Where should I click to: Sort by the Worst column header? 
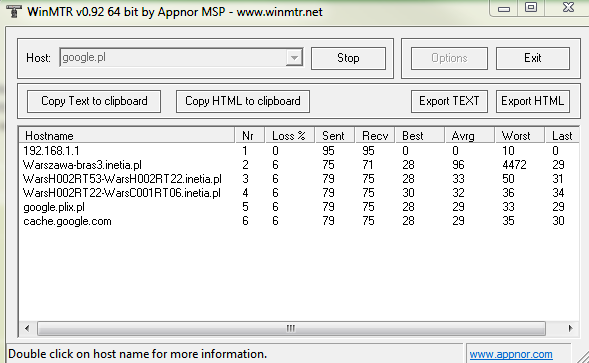click(520, 136)
